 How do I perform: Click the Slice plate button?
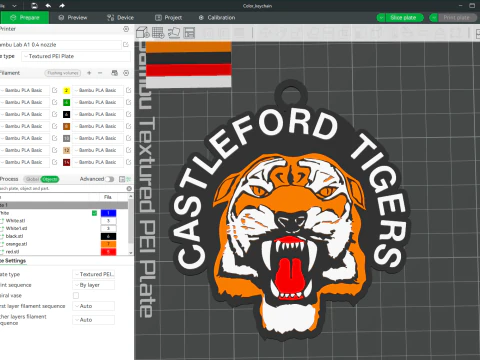point(404,18)
